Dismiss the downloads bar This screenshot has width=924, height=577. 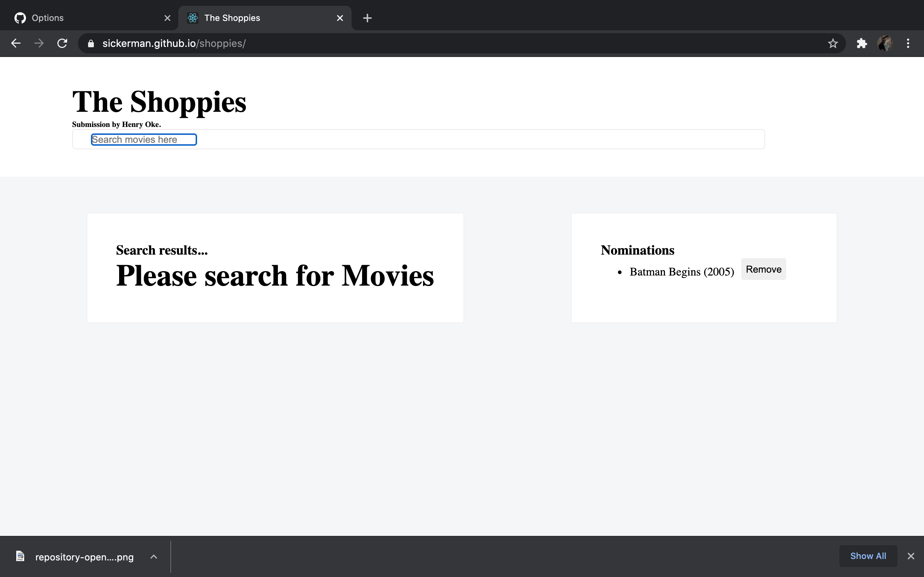tap(911, 556)
